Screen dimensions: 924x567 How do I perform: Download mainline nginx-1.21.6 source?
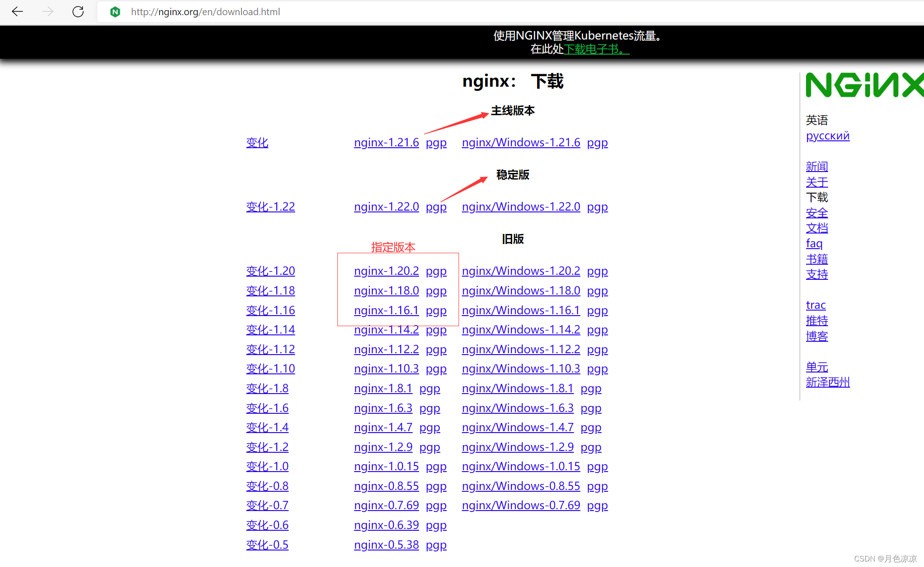(386, 143)
